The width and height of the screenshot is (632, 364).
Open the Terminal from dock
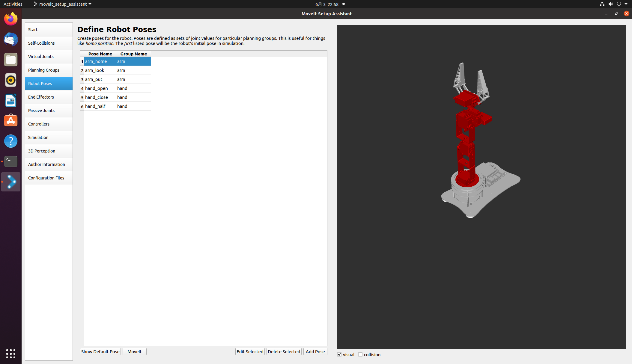11,161
